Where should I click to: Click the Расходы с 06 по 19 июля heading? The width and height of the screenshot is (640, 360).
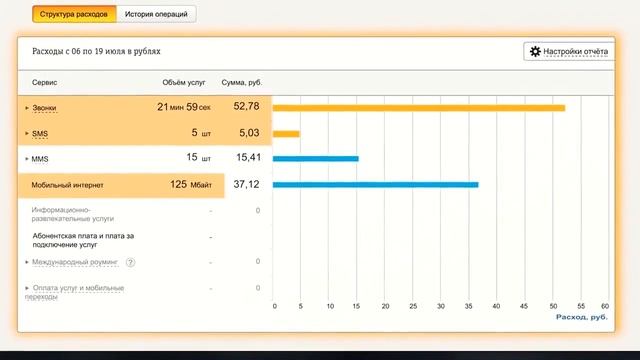96,51
